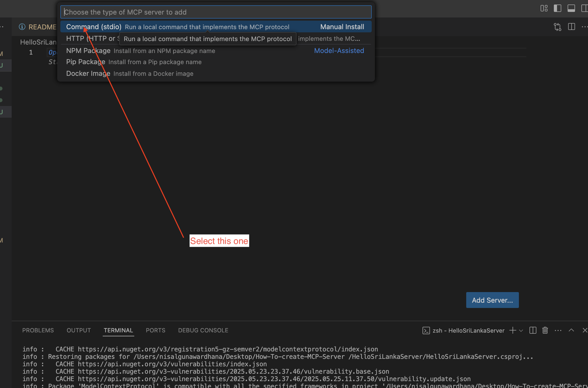Select Docker Image install option

[x=130, y=74]
